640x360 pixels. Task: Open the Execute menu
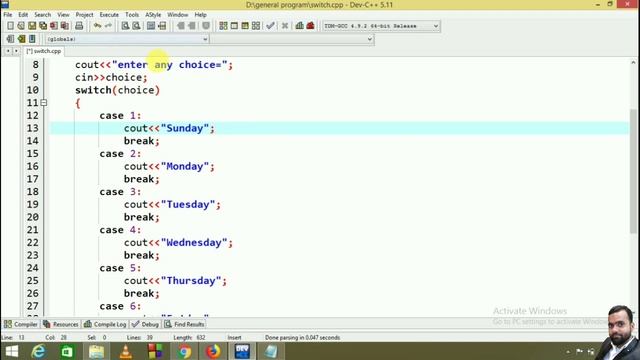point(109,15)
